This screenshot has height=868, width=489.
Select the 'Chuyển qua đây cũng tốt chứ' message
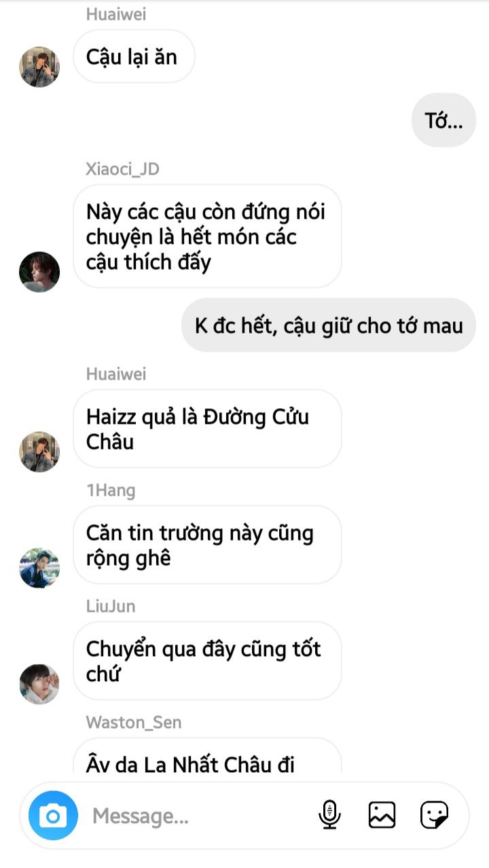207,661
